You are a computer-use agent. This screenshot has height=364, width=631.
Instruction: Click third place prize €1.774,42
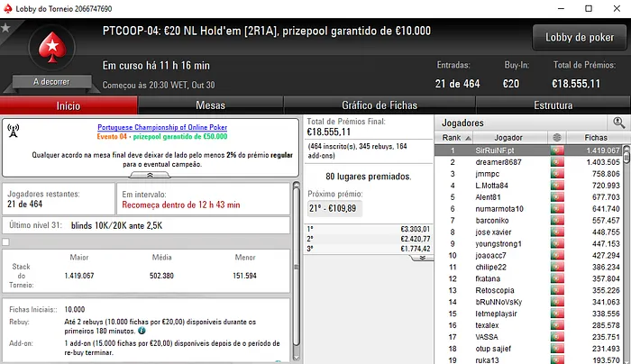pos(415,249)
